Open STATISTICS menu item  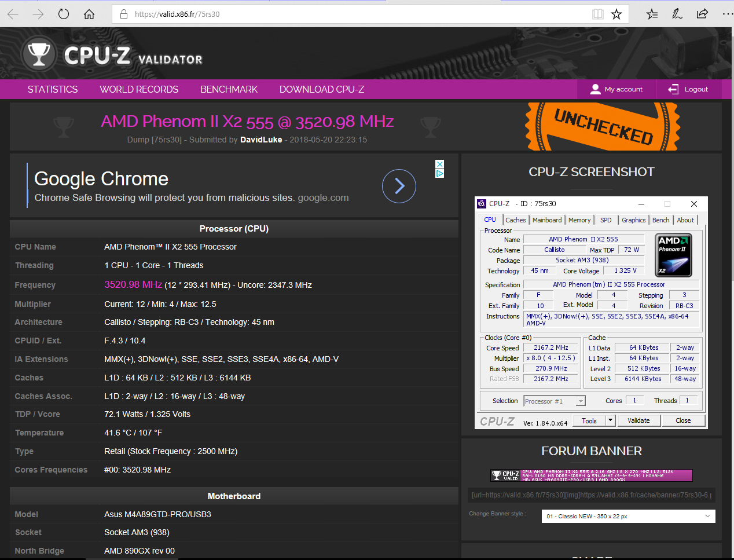[x=53, y=89]
